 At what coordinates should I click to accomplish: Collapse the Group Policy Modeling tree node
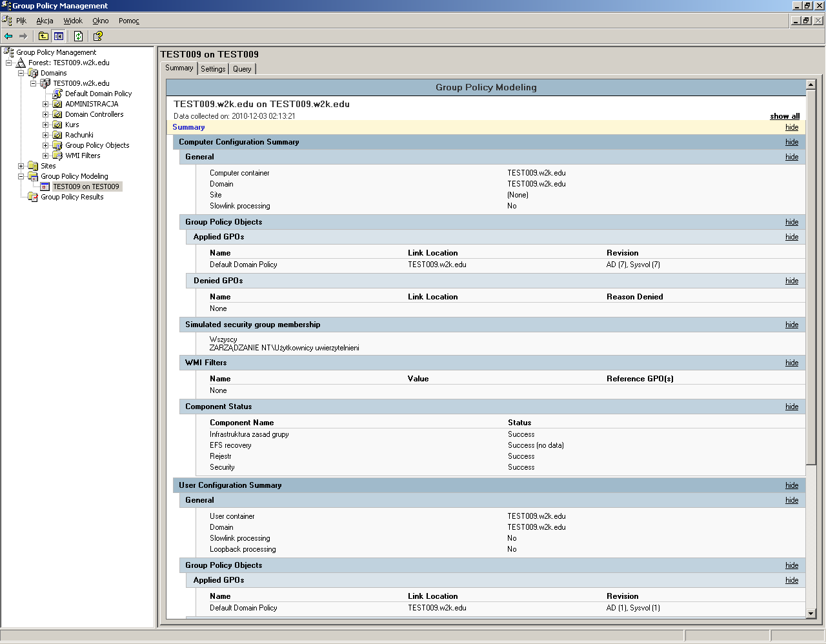[x=21, y=176]
